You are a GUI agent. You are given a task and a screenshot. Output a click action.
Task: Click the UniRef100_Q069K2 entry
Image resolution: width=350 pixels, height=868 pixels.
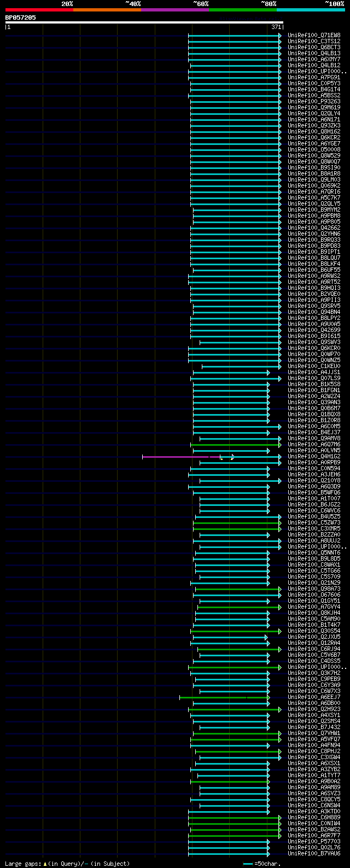(314, 185)
